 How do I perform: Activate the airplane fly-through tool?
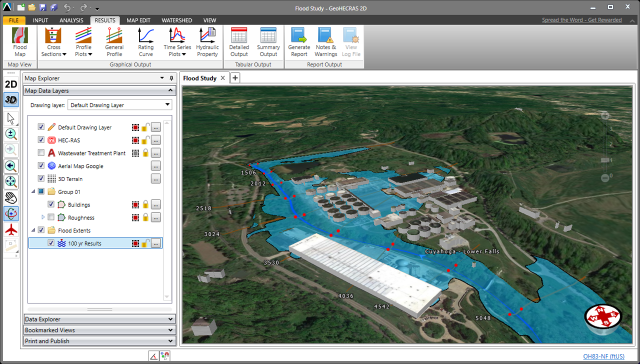(11, 229)
